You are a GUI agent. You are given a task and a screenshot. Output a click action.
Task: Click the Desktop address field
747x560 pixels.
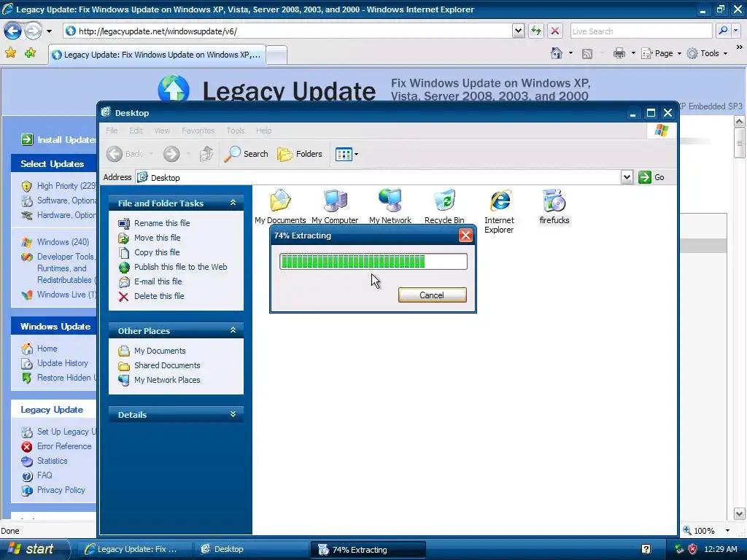(379, 177)
